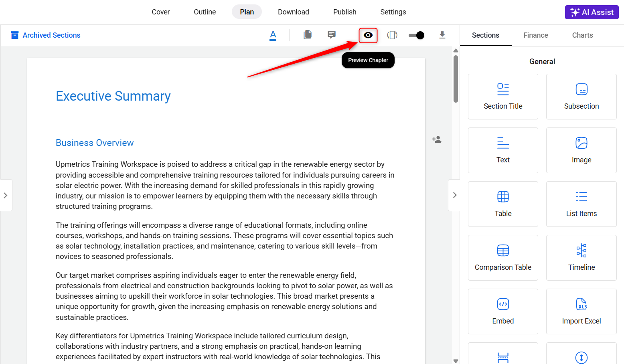Insert a Timeline block

[581, 258]
